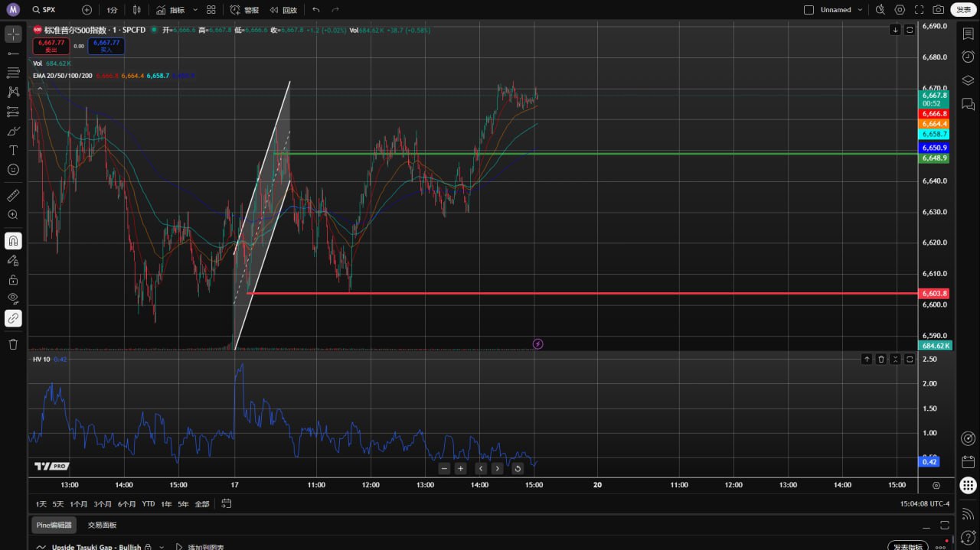This screenshot has width=980, height=550.
Task: Select the Text drawing tool
Action: click(x=13, y=150)
